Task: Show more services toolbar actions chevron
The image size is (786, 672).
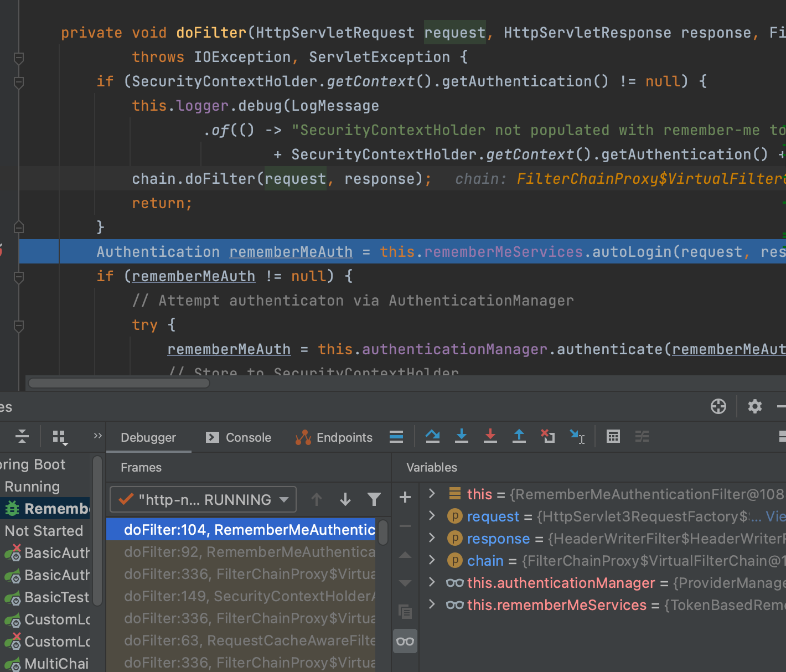Action: click(x=98, y=436)
